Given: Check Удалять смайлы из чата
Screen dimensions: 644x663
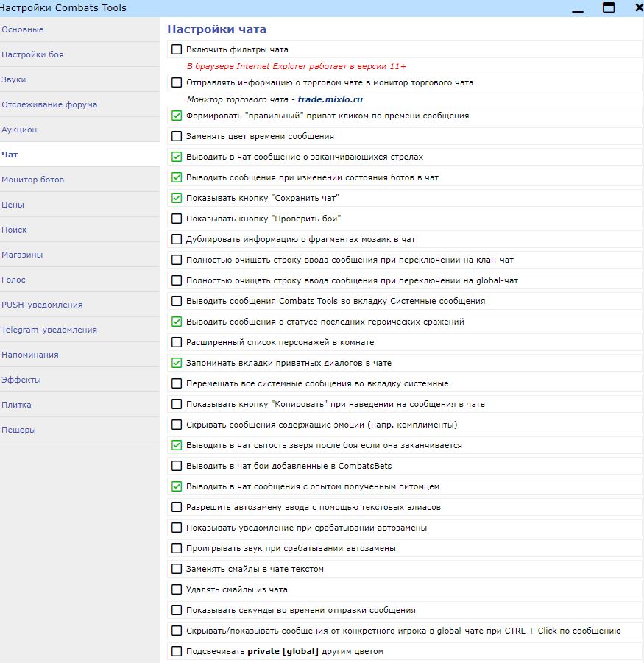Looking at the screenshot, I should 177,589.
